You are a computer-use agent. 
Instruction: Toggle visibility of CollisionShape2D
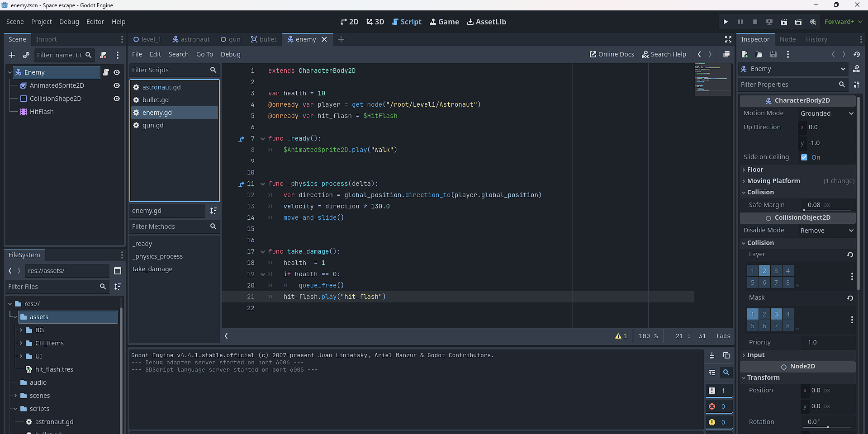point(116,99)
